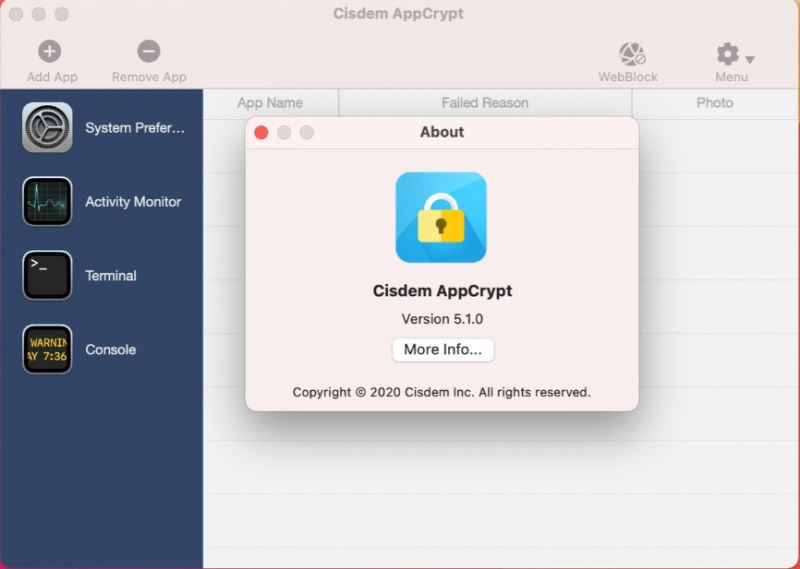Click the main window title 'Cisdem AppCrypt'
This screenshot has height=569, width=800.
pos(398,13)
